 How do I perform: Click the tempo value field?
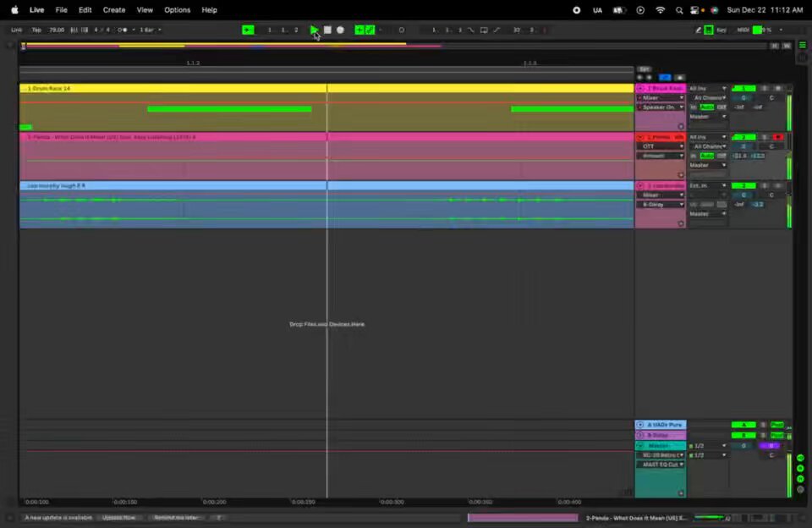pos(57,30)
